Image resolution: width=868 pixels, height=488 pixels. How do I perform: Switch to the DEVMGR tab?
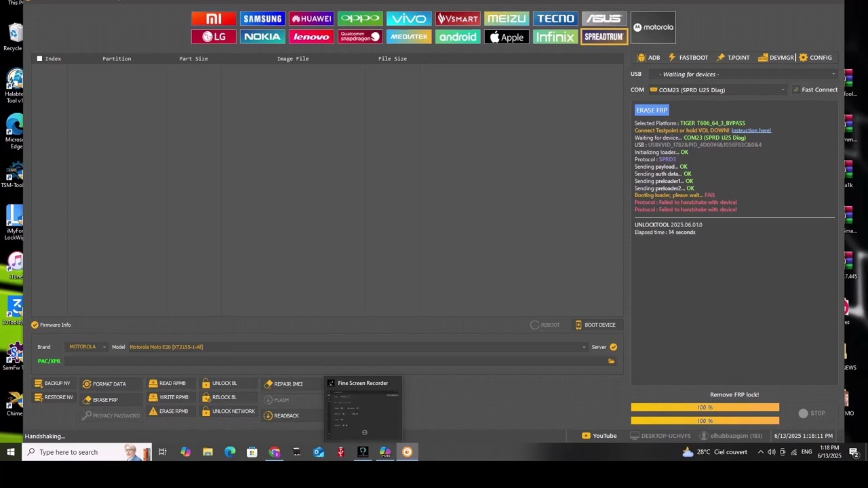click(x=776, y=58)
